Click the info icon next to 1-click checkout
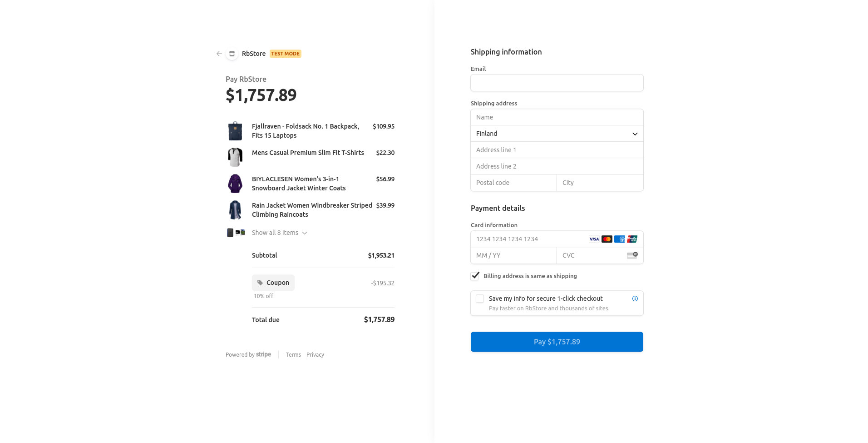This screenshot has width=868, height=443. (635, 299)
